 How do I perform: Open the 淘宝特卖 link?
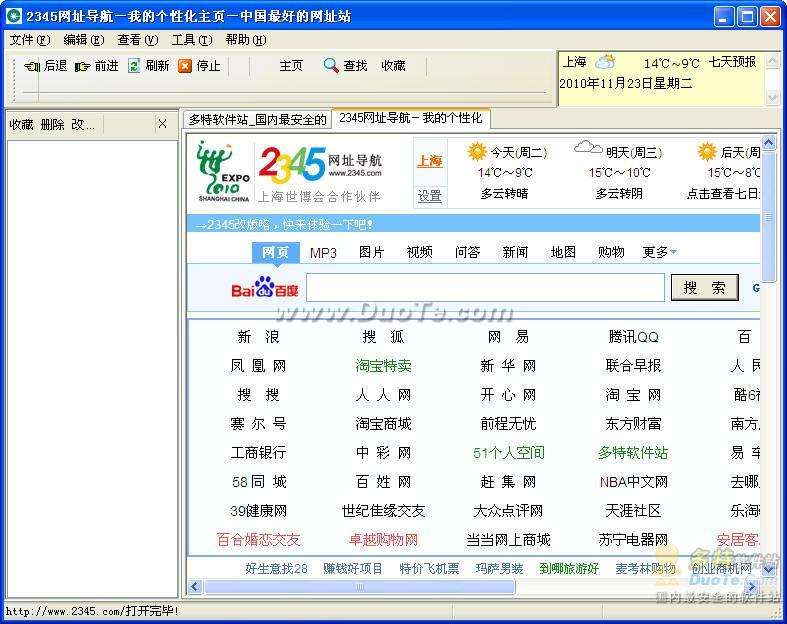point(383,365)
